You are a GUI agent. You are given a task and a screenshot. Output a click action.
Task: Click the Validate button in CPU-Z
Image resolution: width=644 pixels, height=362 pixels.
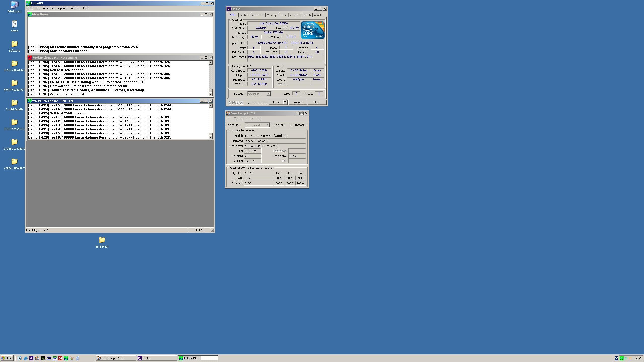(297, 102)
